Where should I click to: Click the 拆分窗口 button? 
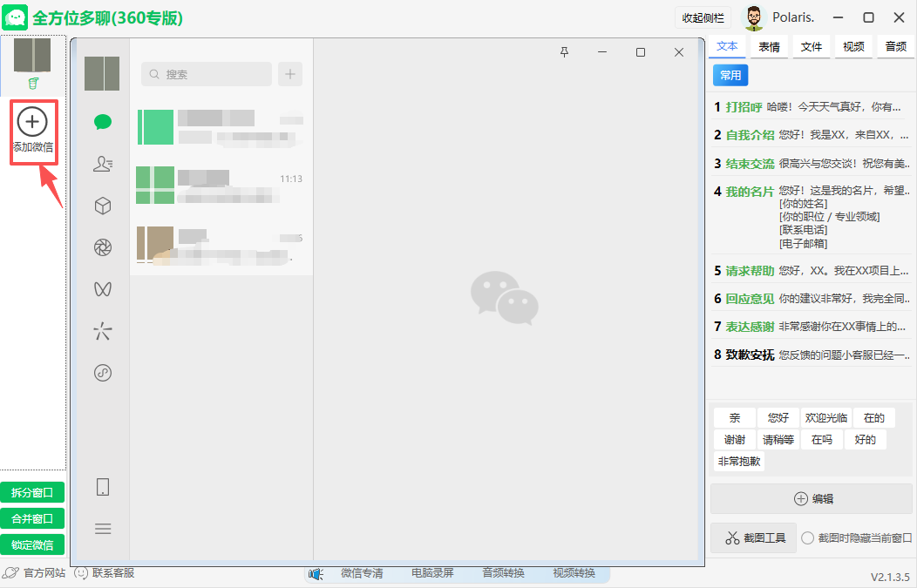(32, 493)
